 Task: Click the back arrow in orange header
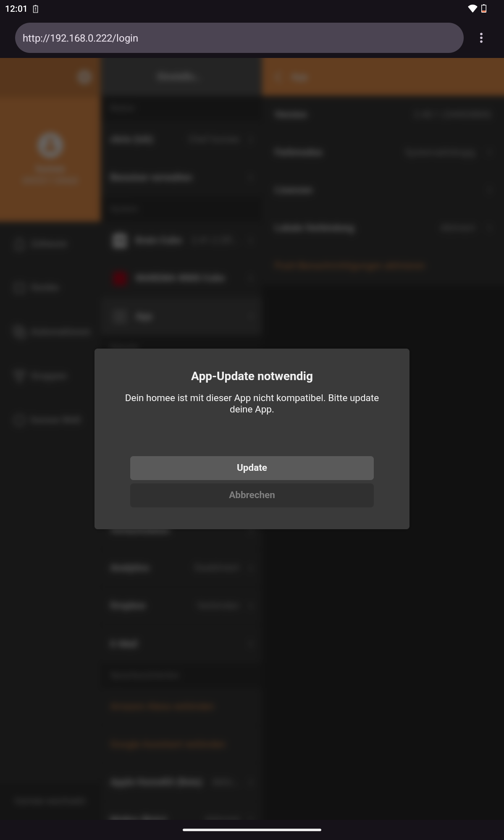click(x=278, y=77)
